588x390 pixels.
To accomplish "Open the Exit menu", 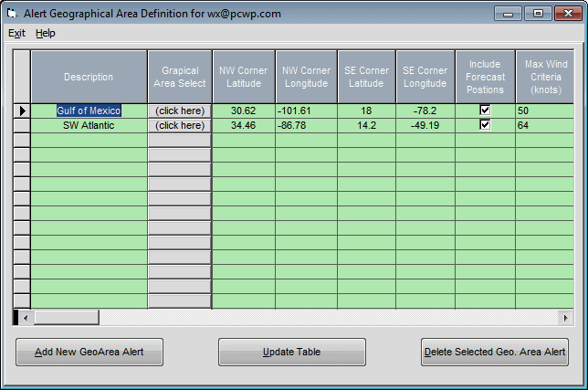I will 16,33.
